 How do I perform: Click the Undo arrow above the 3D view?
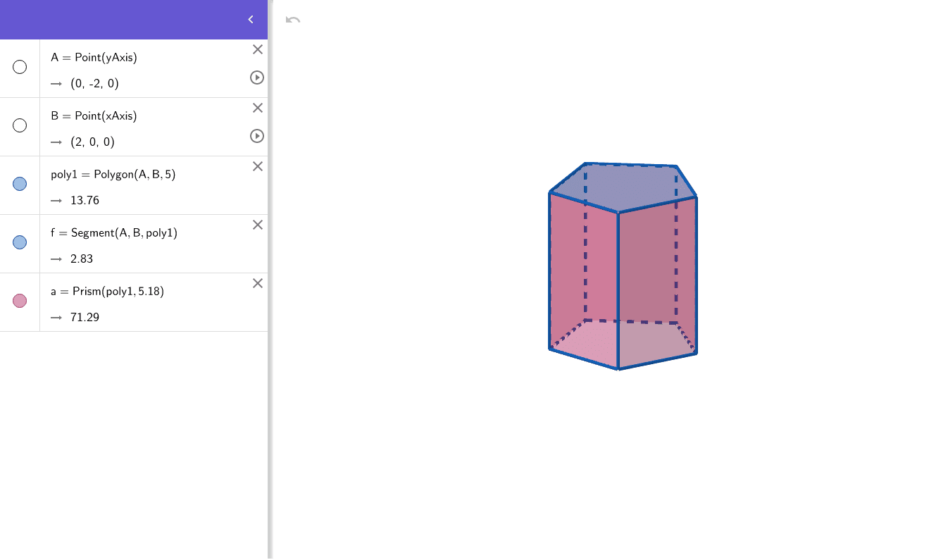pos(293,20)
